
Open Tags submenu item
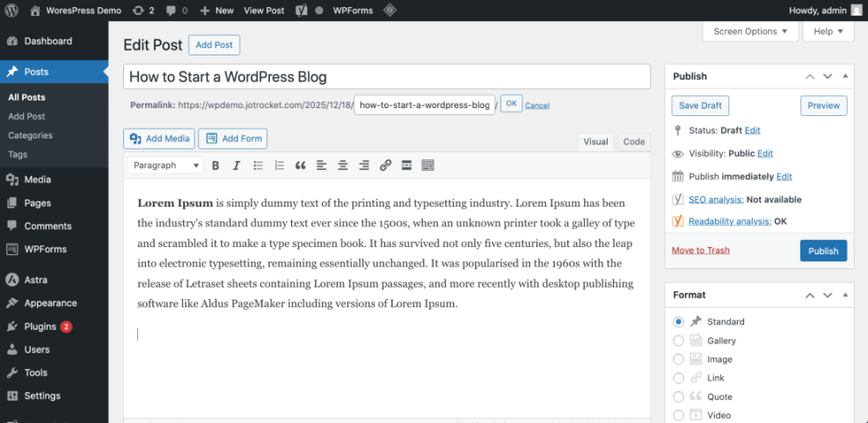click(18, 155)
